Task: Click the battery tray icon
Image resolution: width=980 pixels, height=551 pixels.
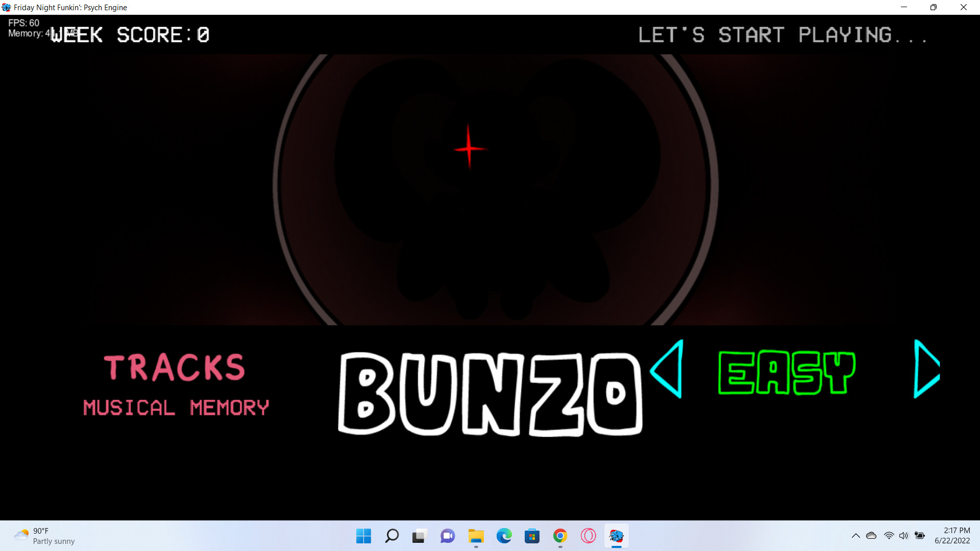Action: click(x=920, y=536)
